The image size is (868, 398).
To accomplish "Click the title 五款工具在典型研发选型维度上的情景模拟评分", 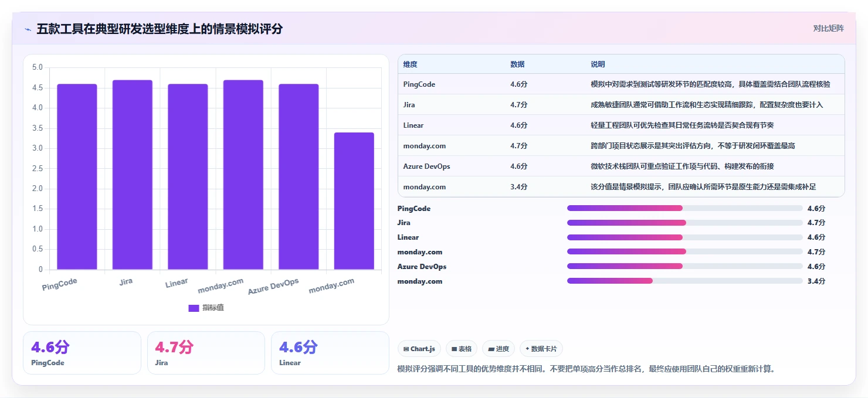I will click(160, 29).
